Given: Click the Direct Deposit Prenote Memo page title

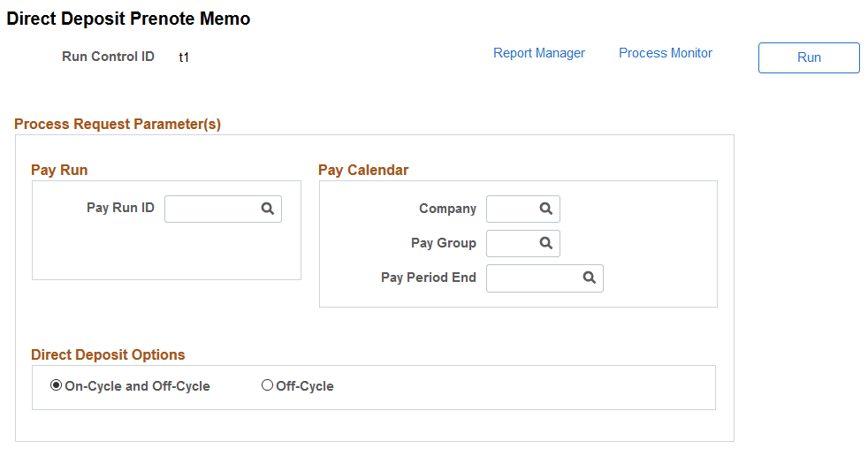Looking at the screenshot, I should [128, 19].
